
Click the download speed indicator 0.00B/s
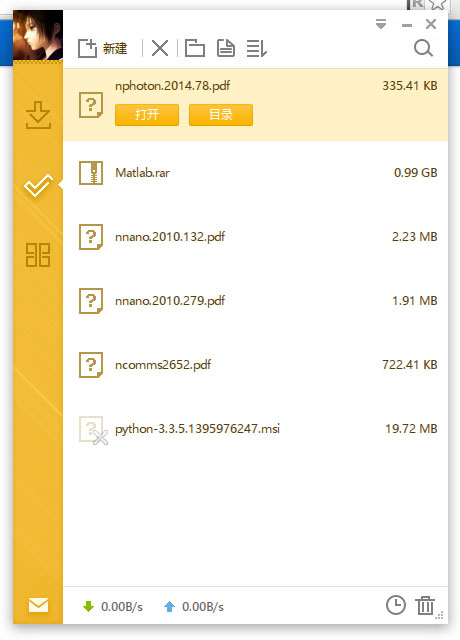(x=113, y=607)
